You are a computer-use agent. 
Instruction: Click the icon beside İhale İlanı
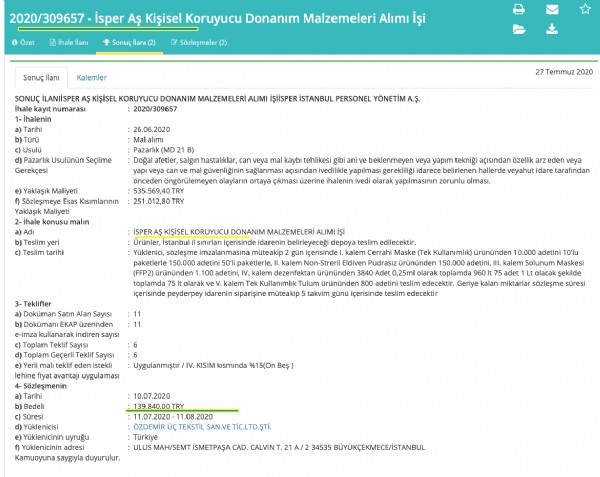[x=56, y=44]
